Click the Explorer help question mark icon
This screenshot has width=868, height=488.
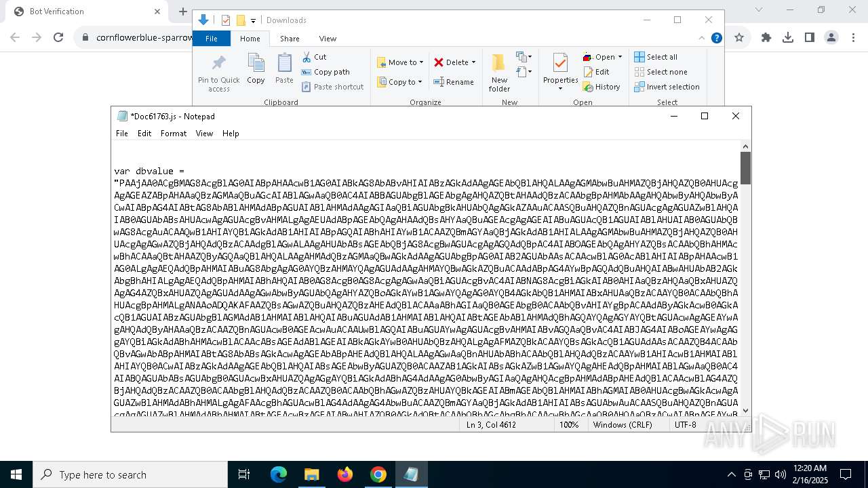pos(716,38)
